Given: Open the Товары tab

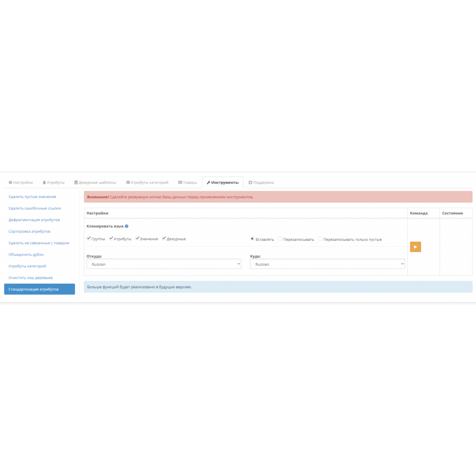Looking at the screenshot, I should click(187, 183).
